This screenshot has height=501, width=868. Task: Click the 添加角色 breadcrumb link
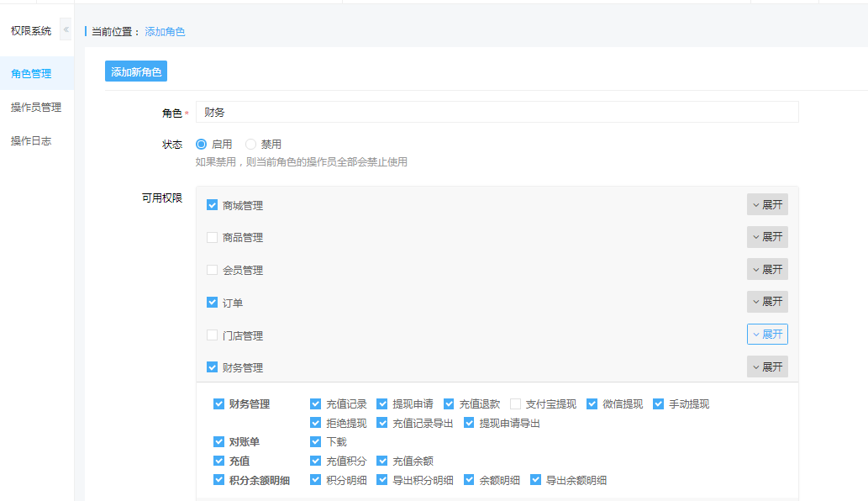tap(165, 32)
